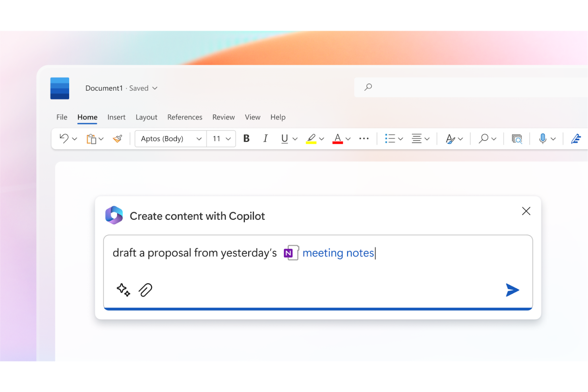Click the Undo icon

tap(64, 138)
